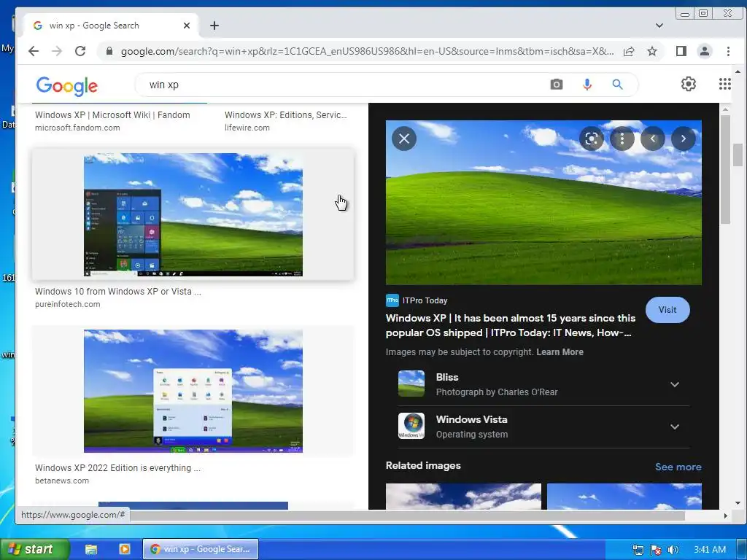Show previous image in preview
The image size is (747, 560).
click(653, 139)
